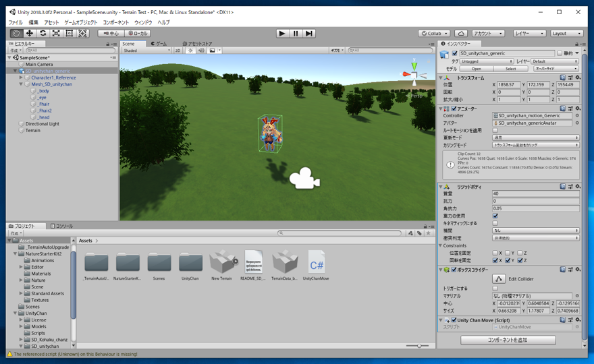Open the Layer Default dropdown
Screen dimensions: 594x364
tap(555, 61)
